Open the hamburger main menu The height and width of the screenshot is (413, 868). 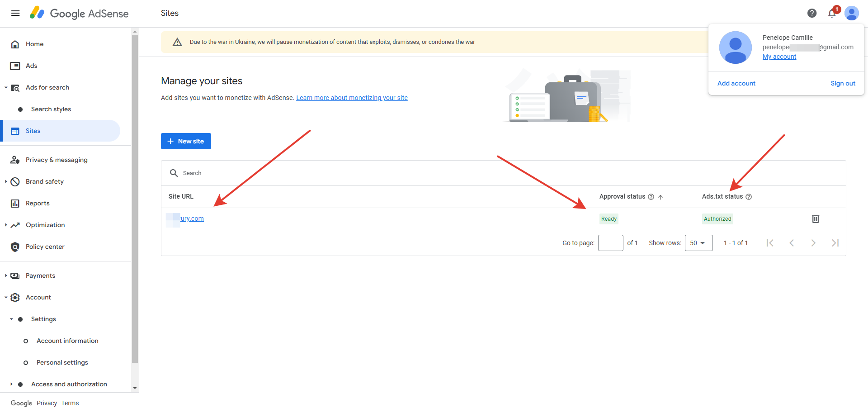coord(15,13)
